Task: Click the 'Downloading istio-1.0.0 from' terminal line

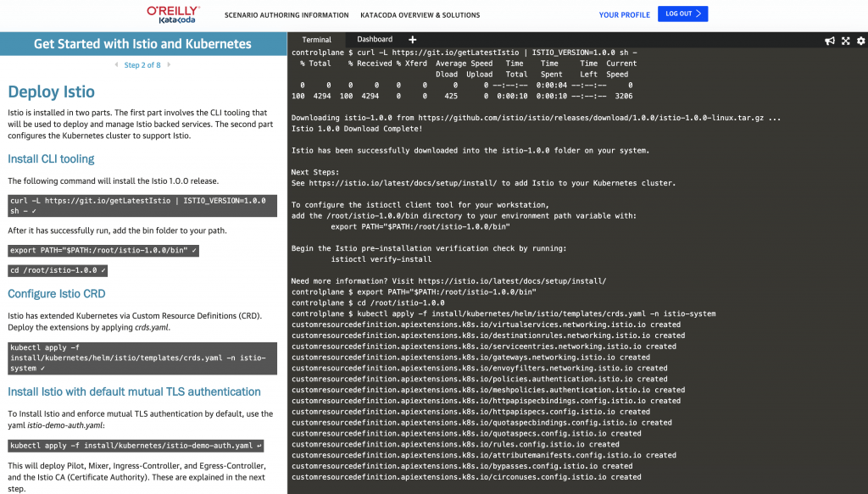Action: coord(537,118)
